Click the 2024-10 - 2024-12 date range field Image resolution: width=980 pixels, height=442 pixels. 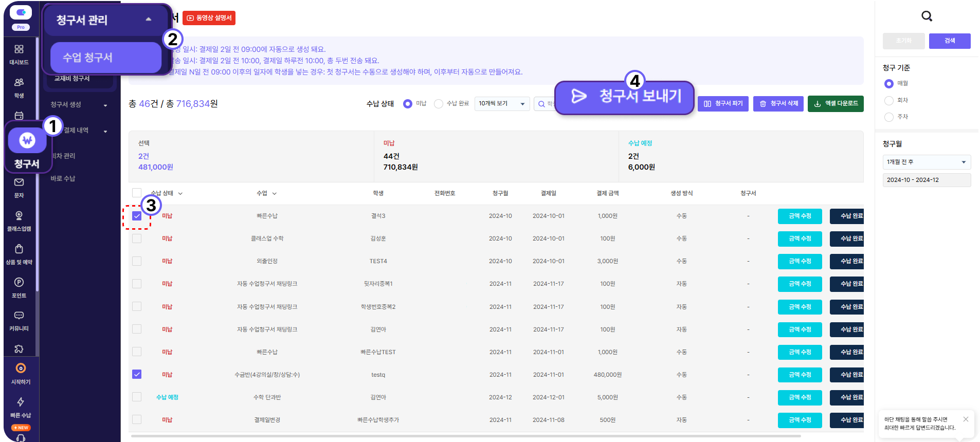coord(927,180)
